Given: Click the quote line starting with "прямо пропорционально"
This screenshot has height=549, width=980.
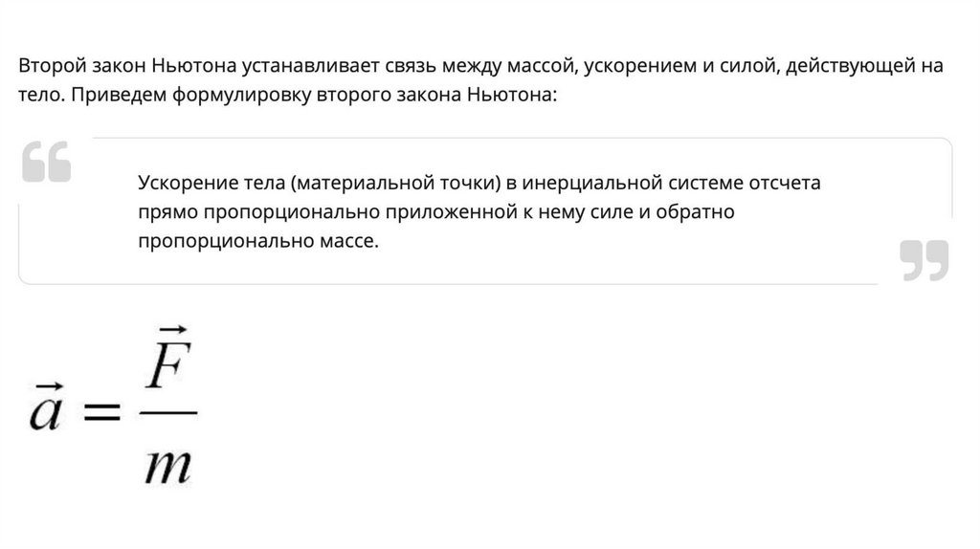Looking at the screenshot, I should [435, 211].
